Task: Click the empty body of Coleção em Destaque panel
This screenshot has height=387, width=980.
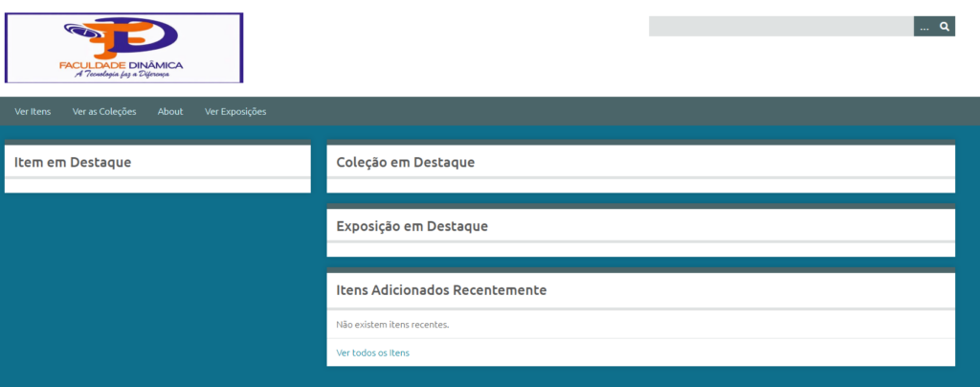Action: click(x=640, y=186)
